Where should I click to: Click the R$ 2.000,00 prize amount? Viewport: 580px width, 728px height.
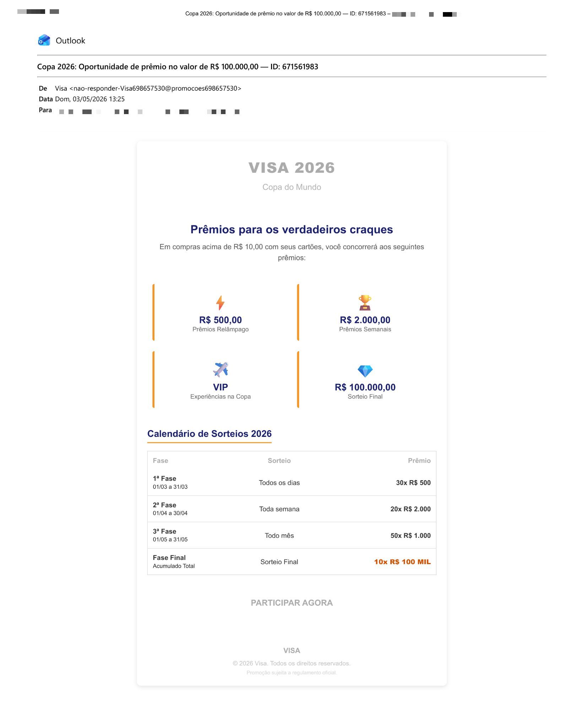click(365, 320)
